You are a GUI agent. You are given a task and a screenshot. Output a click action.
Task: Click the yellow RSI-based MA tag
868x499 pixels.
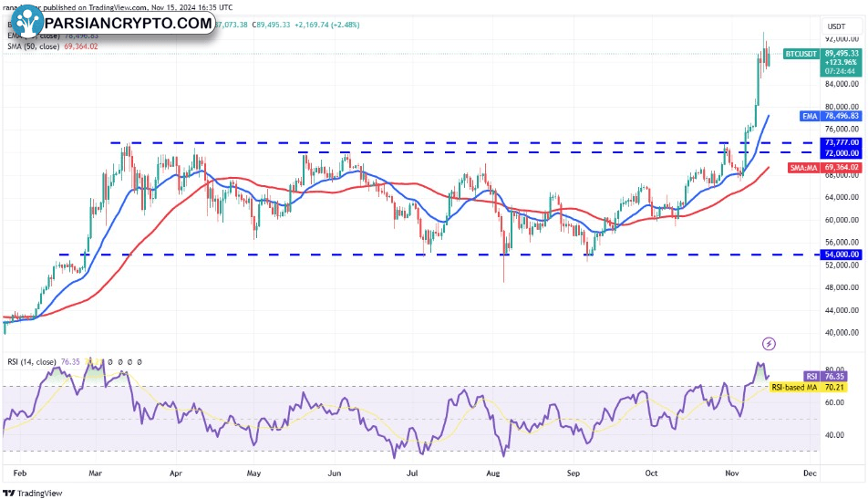click(x=794, y=387)
